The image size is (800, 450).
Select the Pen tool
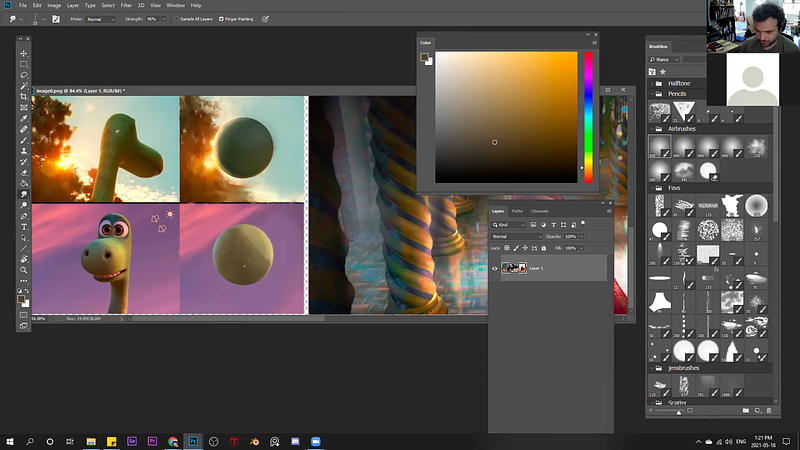23,216
